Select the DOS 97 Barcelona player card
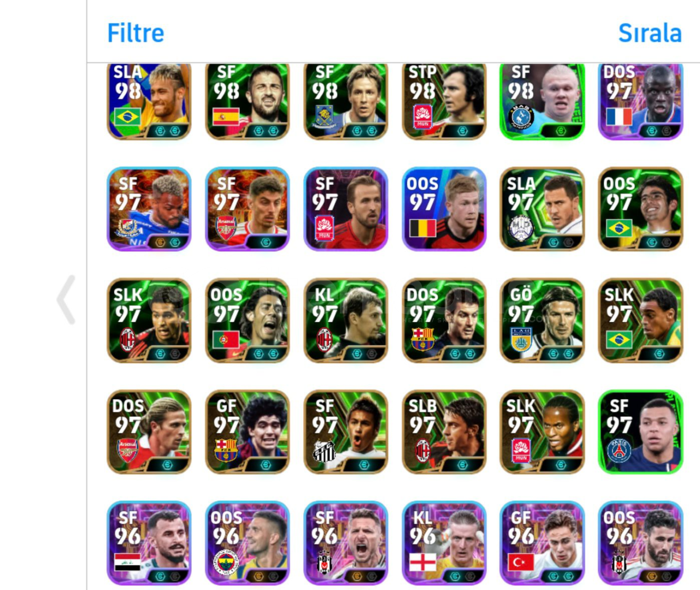This screenshot has height=590, width=700. 444,321
